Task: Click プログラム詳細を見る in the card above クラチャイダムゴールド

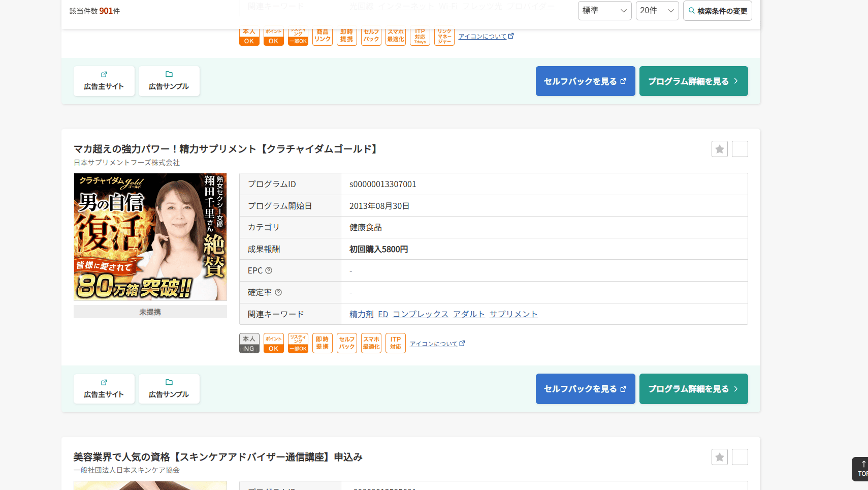Action: pos(694,81)
